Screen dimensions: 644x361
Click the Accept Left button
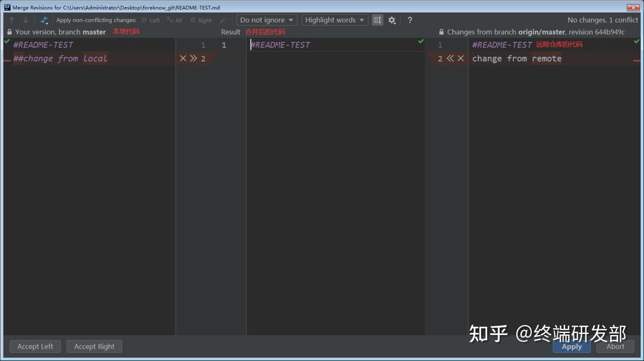pos(35,346)
